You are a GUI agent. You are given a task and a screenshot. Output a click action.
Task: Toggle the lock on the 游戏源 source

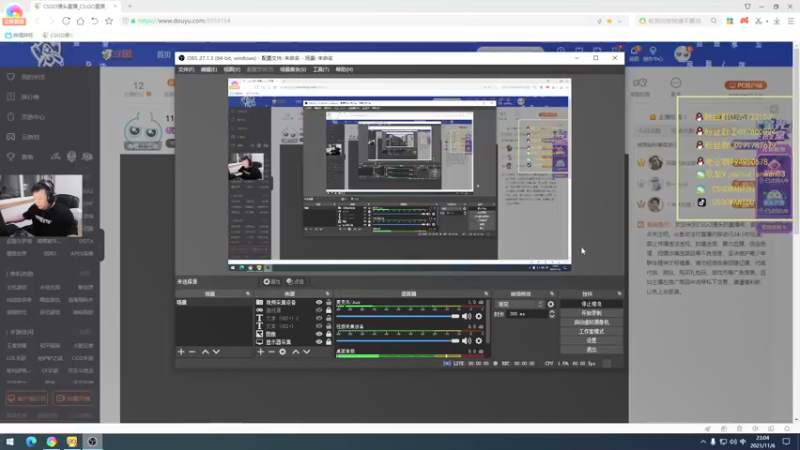329,310
